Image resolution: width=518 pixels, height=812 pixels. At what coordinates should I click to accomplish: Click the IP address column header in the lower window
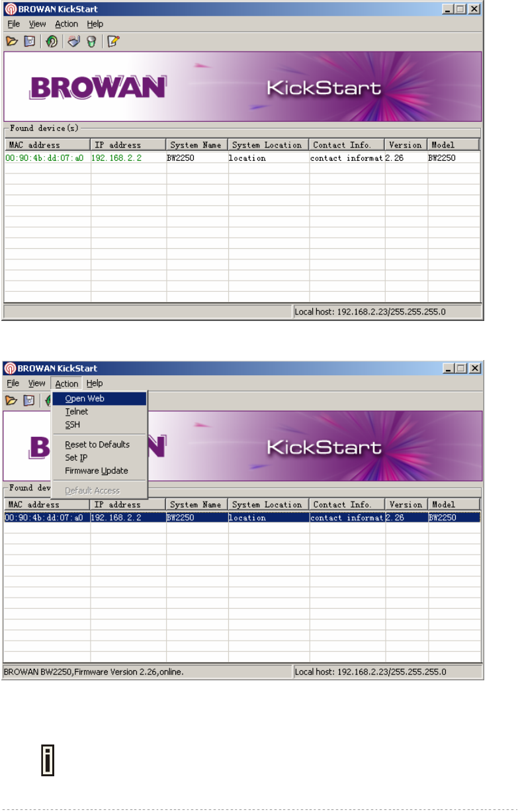[128, 505]
